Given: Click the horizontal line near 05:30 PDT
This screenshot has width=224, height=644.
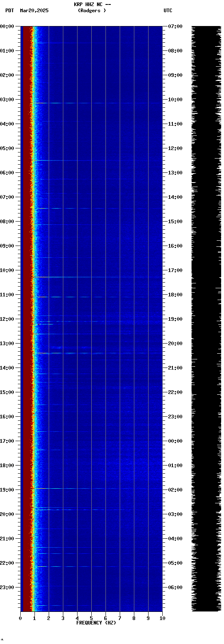Looking at the screenshot, I should [x=97, y=160].
